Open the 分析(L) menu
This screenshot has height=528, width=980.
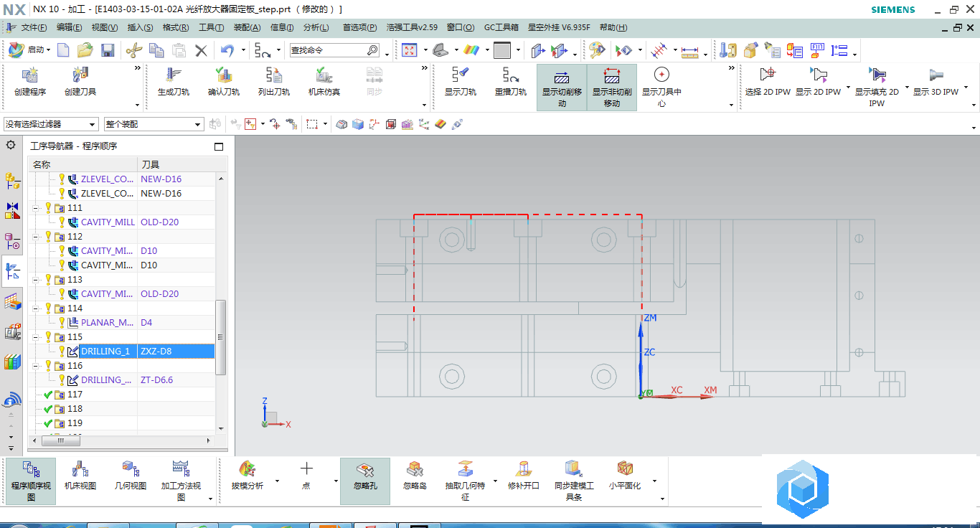[x=316, y=27]
